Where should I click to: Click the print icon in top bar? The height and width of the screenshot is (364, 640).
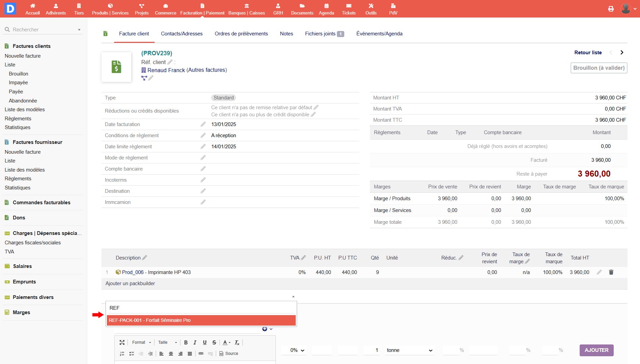tap(611, 9)
